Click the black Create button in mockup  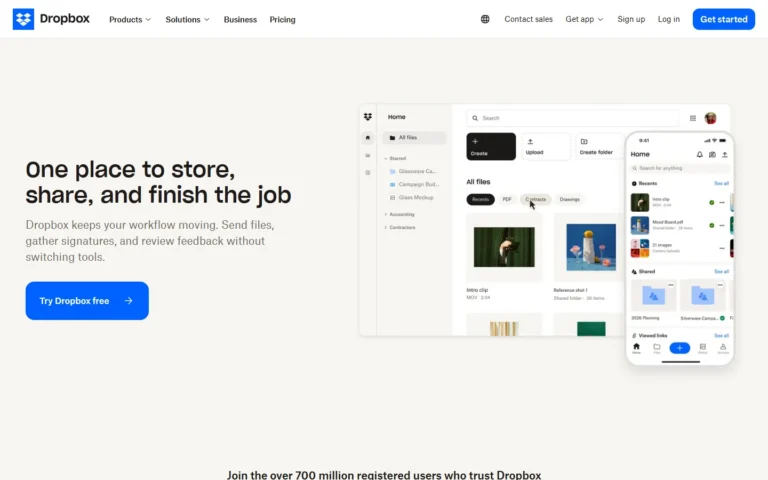(x=491, y=146)
